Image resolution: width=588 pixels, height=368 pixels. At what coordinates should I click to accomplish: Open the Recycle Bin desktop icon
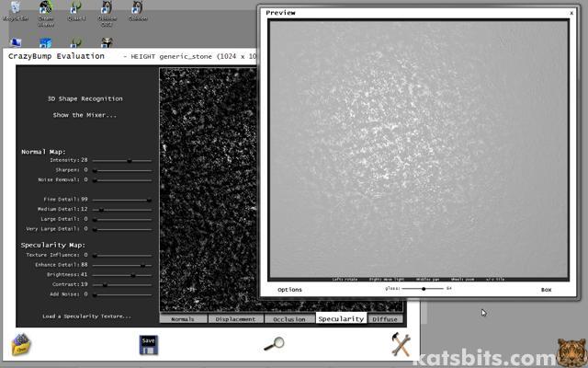(16, 11)
